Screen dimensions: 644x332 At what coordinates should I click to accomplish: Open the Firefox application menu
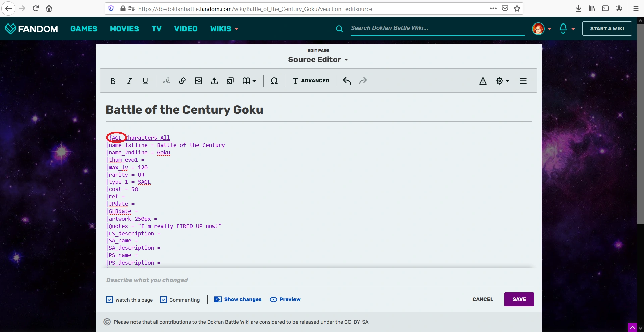(x=636, y=9)
